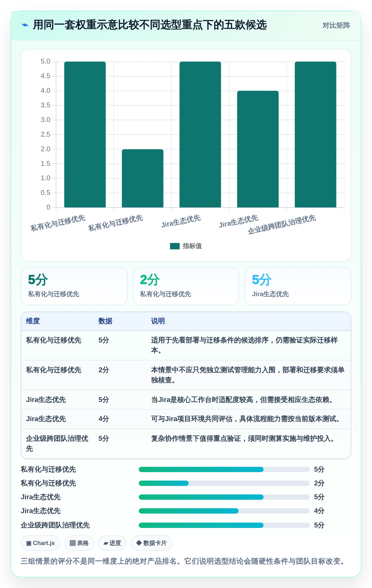Toggle the 指标值 legend color swatch
Screen dimensions: 372x588
click(175, 246)
